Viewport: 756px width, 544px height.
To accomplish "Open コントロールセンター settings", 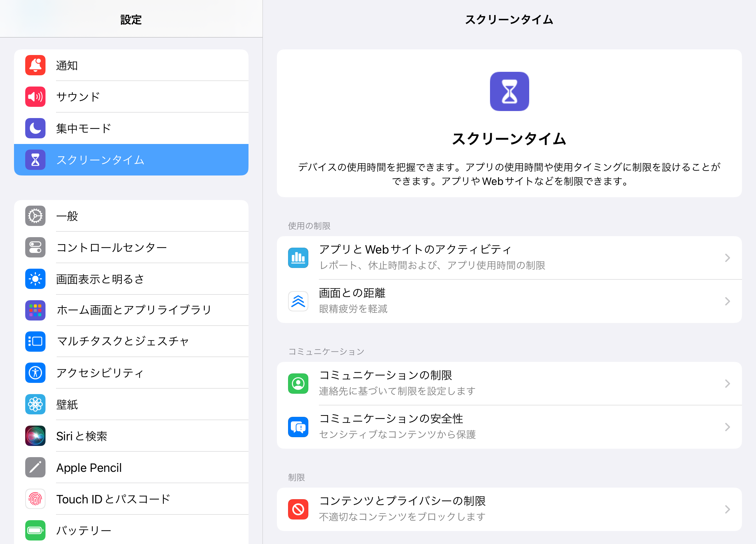I will tap(131, 247).
